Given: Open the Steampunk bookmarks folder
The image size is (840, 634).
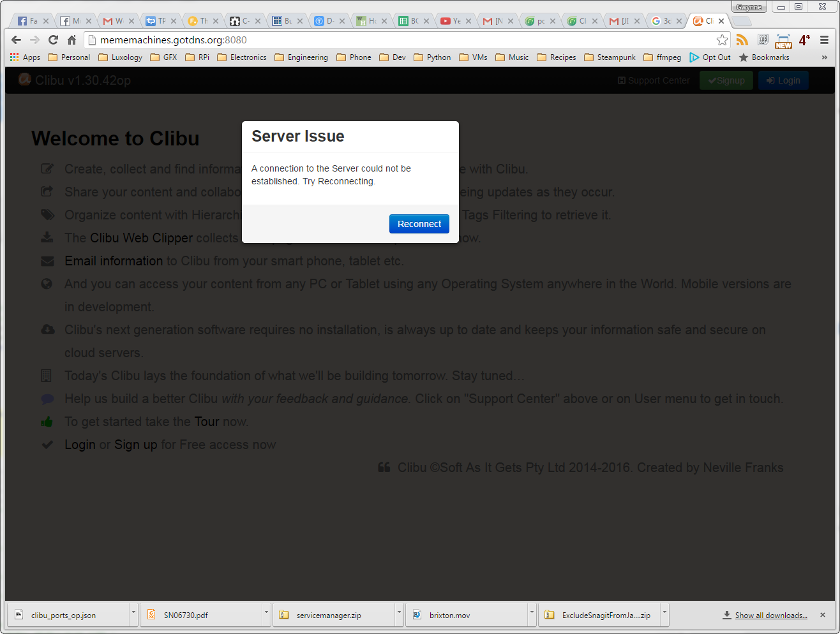Looking at the screenshot, I should (x=610, y=57).
